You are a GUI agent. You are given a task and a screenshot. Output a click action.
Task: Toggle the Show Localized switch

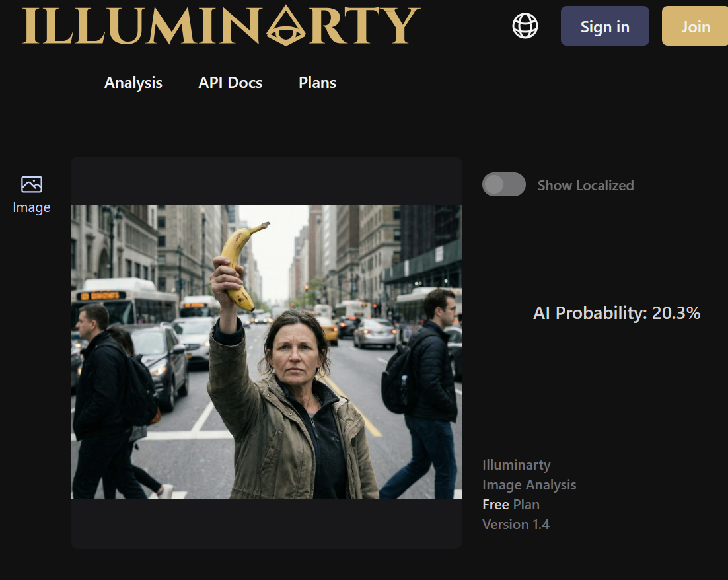(x=504, y=184)
